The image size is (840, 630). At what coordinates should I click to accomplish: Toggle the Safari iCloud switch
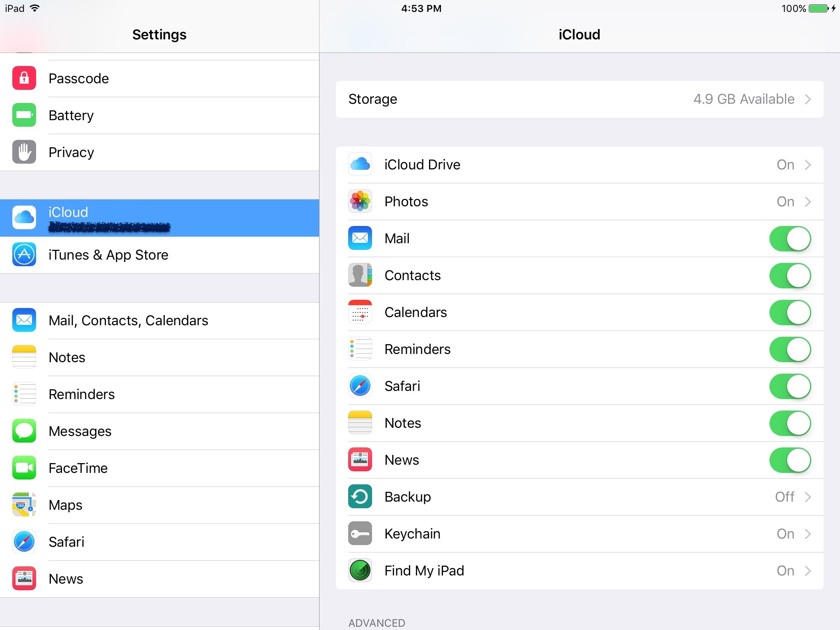point(790,386)
